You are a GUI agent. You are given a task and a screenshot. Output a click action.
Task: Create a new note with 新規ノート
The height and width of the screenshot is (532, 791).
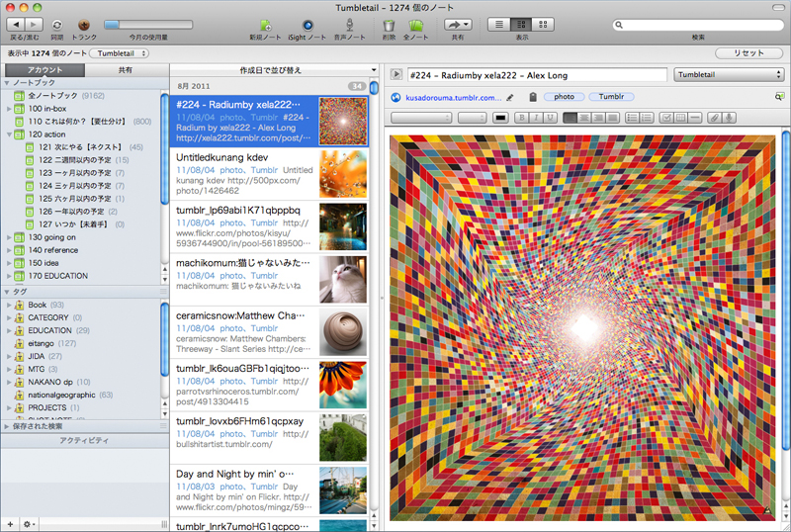coord(265,25)
